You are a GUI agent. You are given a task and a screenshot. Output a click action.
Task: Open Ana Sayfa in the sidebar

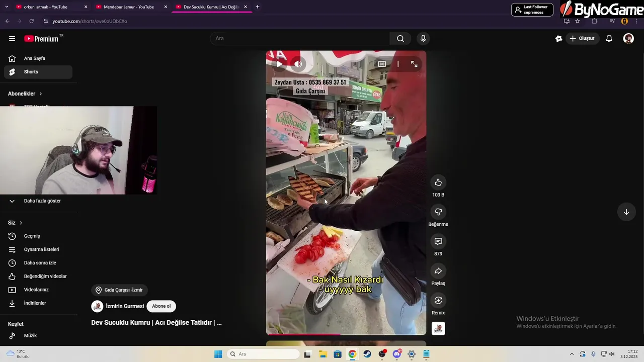(x=38, y=58)
